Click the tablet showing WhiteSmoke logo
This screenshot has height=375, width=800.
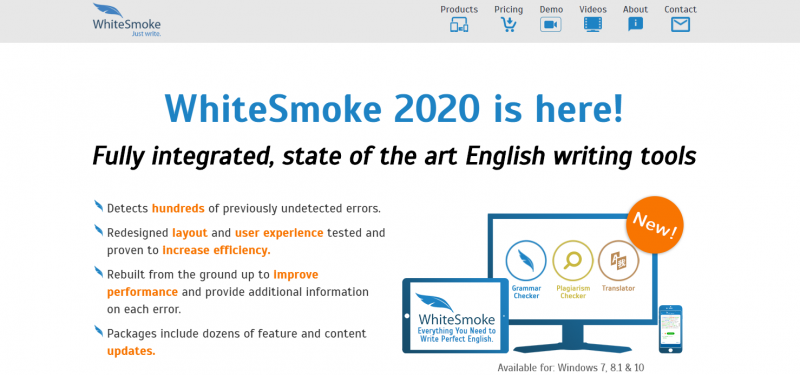pos(455,316)
